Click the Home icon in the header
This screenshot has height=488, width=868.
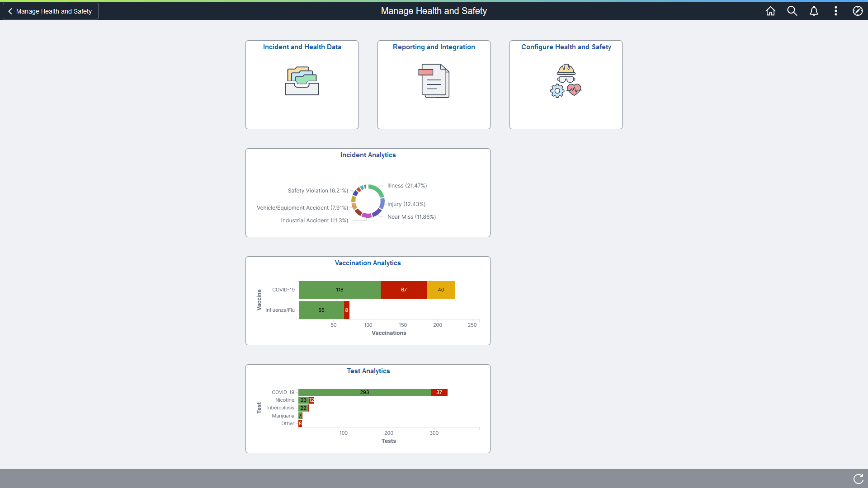coord(770,11)
